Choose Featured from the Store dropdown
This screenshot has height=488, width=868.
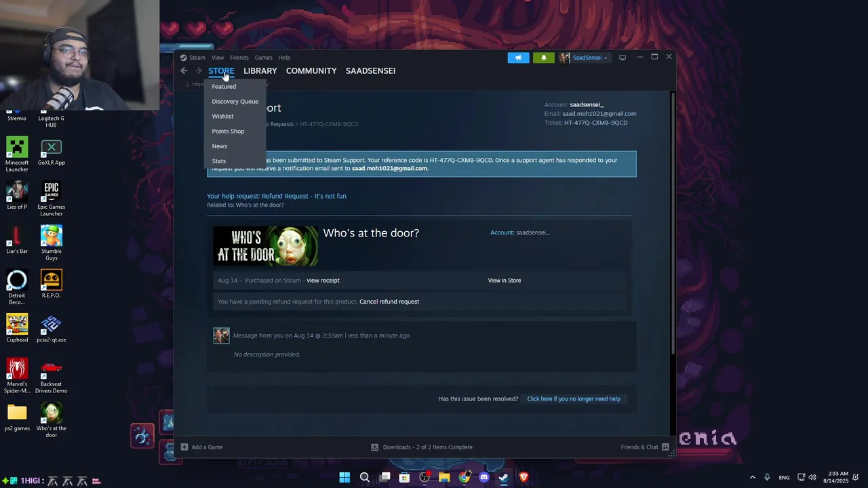click(x=224, y=87)
